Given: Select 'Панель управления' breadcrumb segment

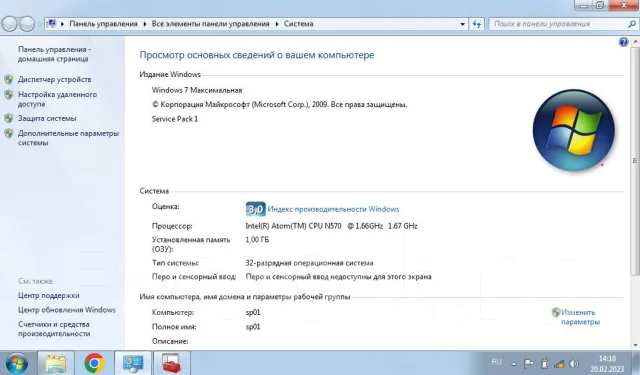Looking at the screenshot, I should pos(103,24).
